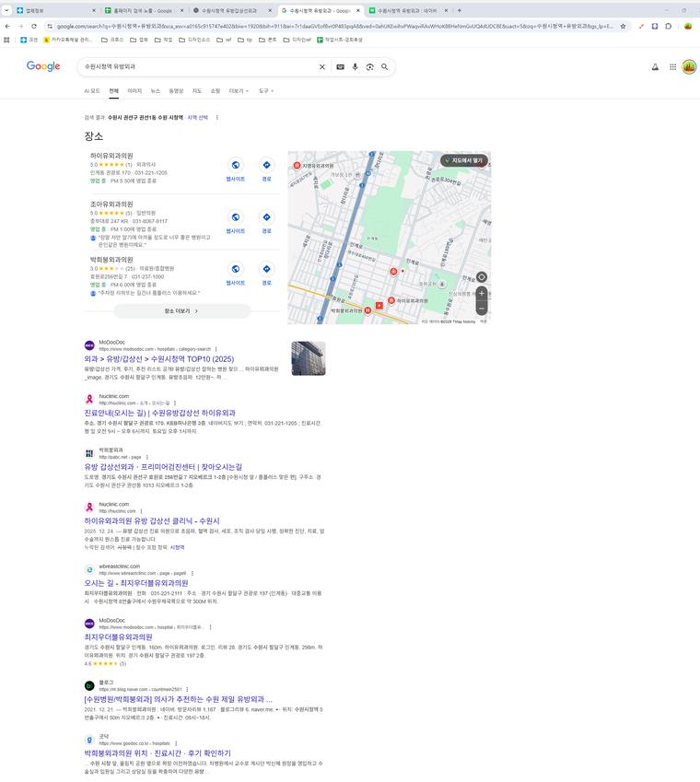700x782 pixels.
Task: Open 외과 > 유방/갑상선 TOP10 result
Action: click(159, 359)
